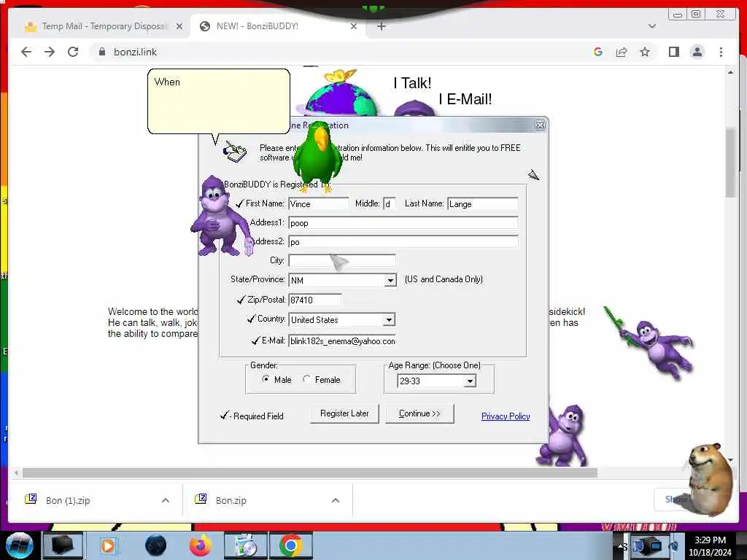The width and height of the screenshot is (747, 560).
Task: Click the horizontal page scrollbar
Action: pos(309,472)
